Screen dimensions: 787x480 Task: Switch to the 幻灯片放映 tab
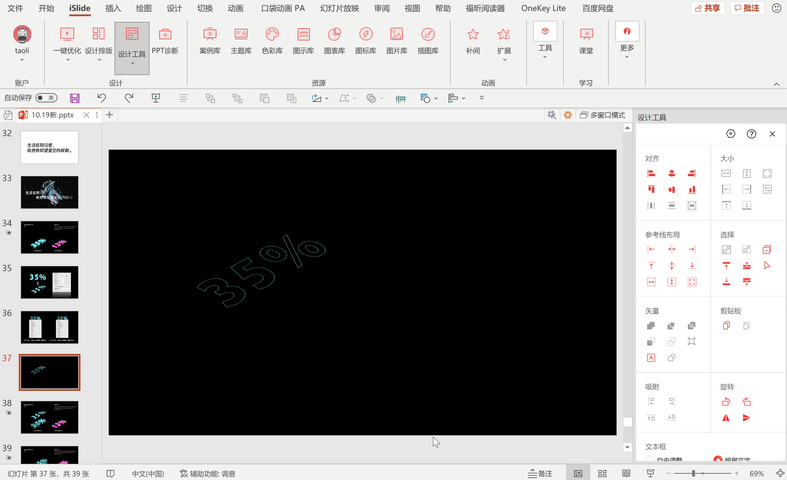pyautogui.click(x=339, y=8)
